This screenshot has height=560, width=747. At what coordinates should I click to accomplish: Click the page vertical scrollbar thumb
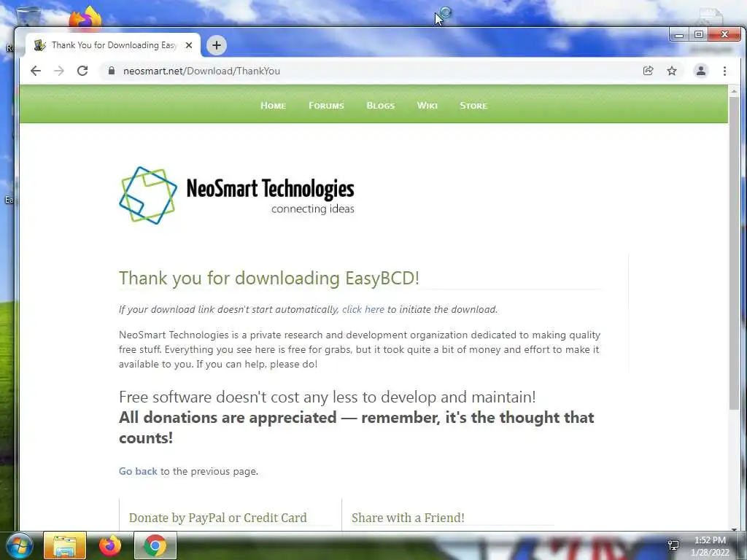(x=734, y=252)
